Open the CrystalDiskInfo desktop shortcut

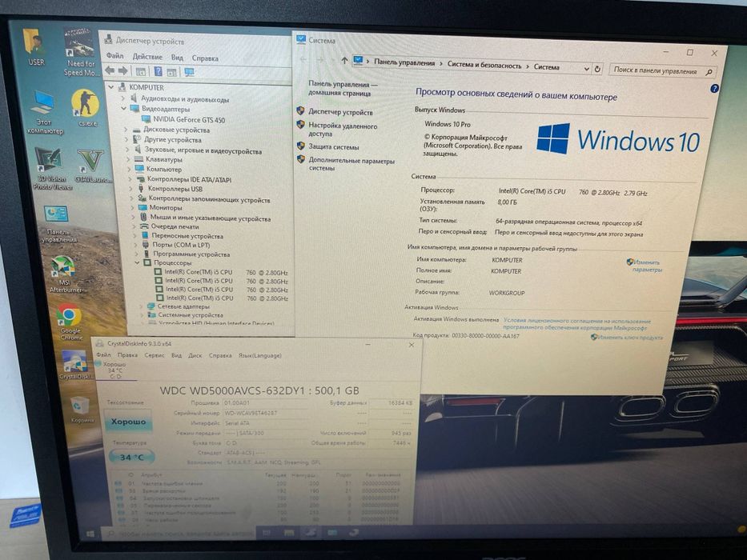pos(75,365)
